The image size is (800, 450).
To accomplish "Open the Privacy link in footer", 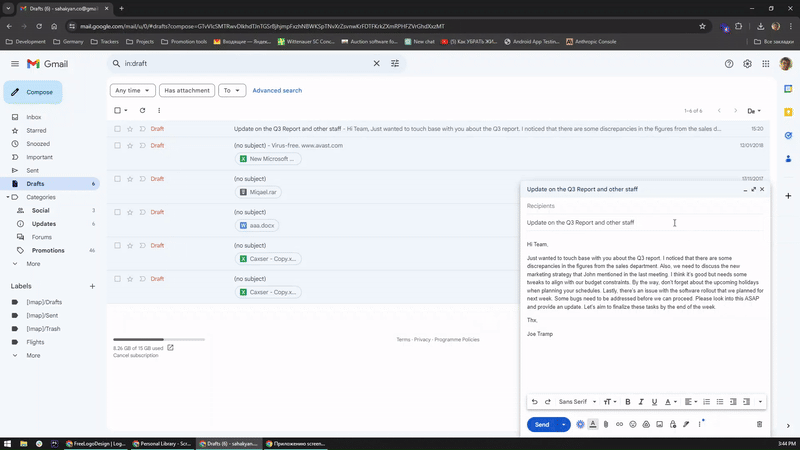I will (422, 339).
